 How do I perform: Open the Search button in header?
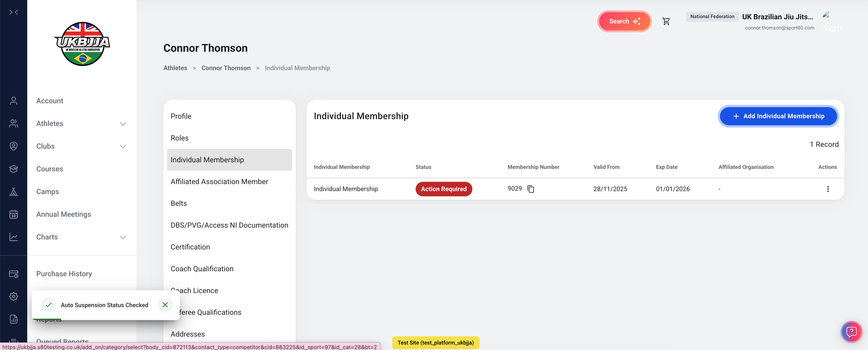(624, 21)
